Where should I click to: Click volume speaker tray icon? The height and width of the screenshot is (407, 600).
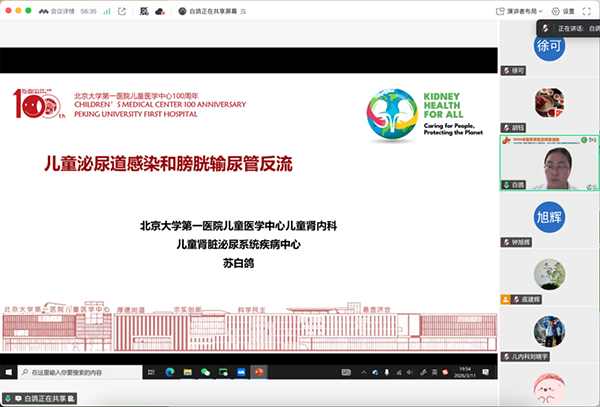[x=411, y=372]
